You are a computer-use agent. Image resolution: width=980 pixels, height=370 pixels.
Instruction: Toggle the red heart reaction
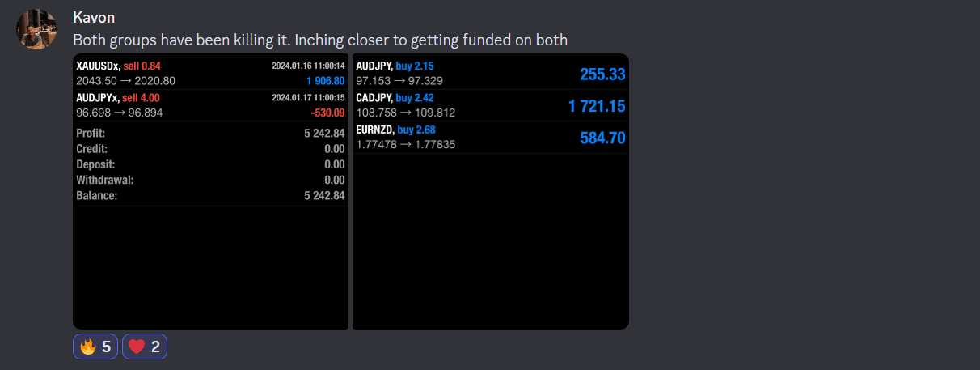145,347
